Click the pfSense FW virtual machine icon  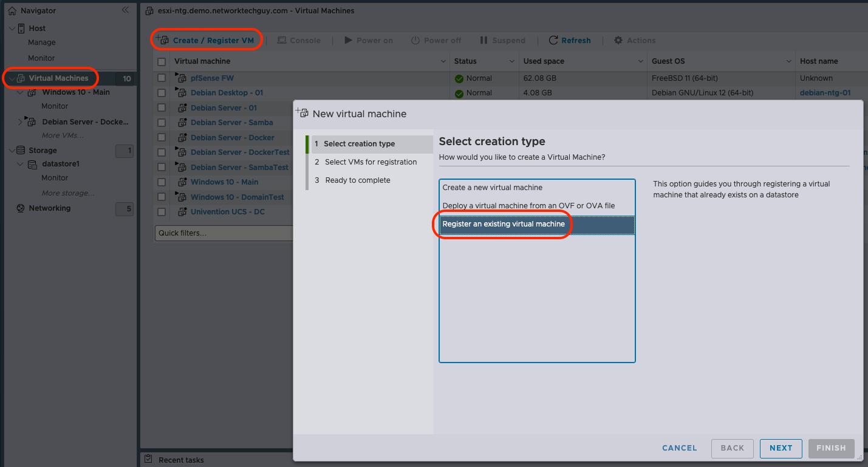pyautogui.click(x=180, y=78)
